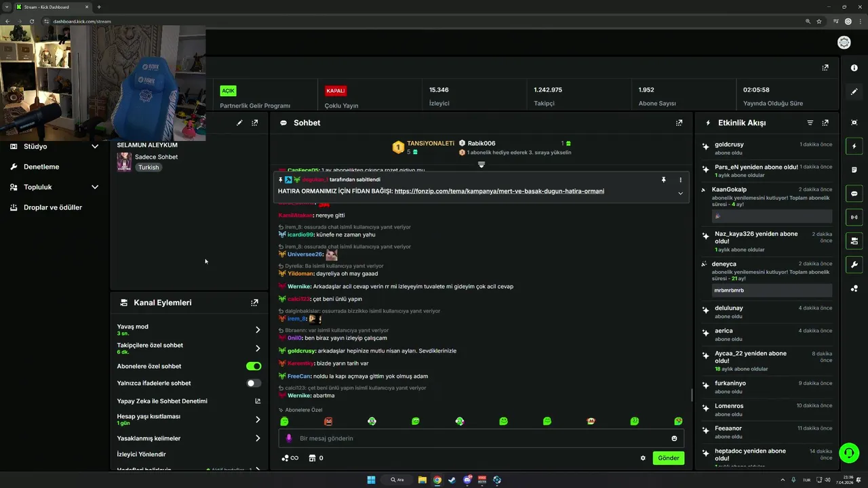Open the emoji picker in message box

pos(674,439)
